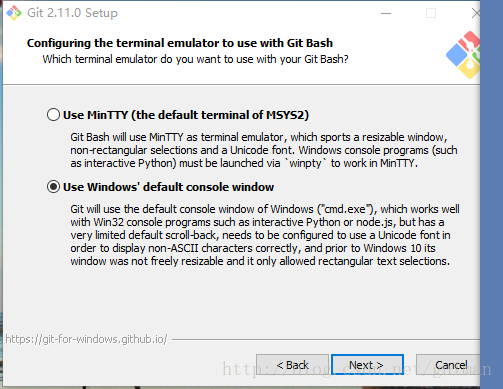Click empty gray area below option descriptions

click(240, 300)
